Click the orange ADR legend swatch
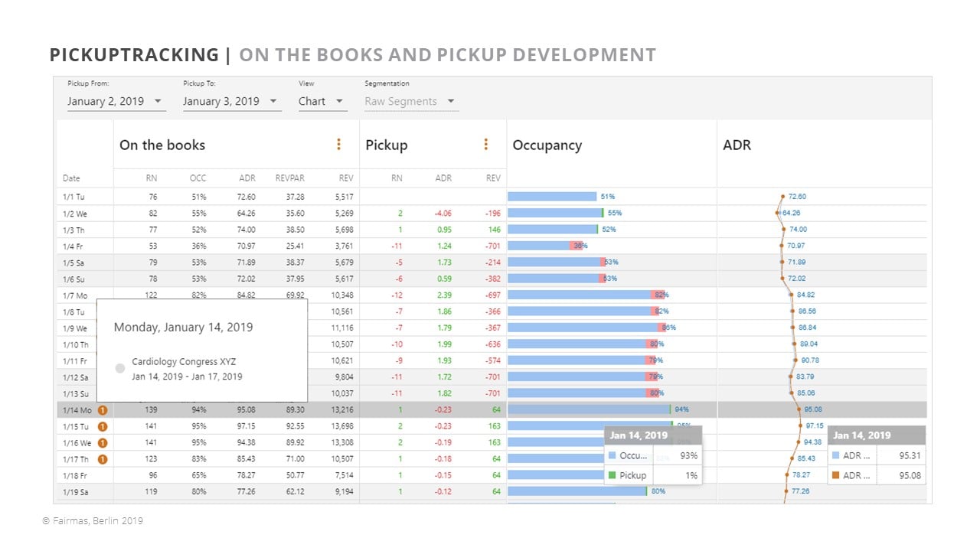 click(x=835, y=475)
